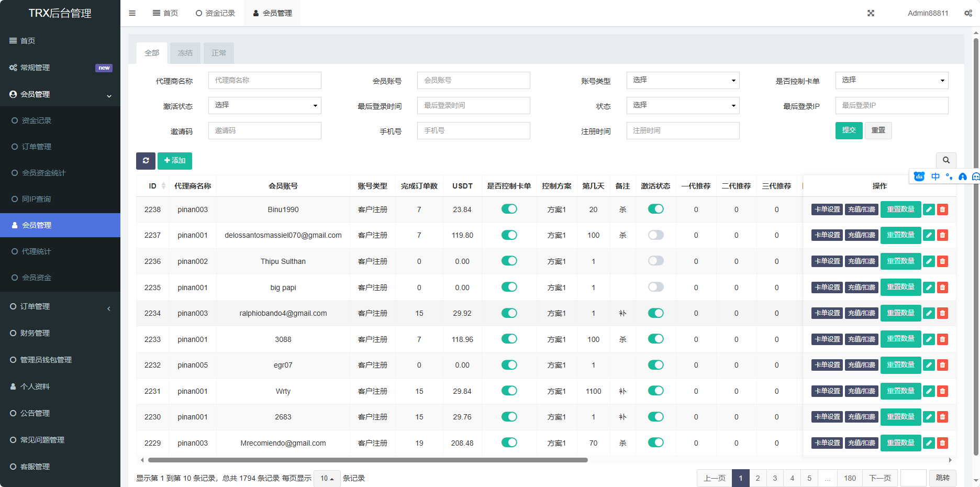Switch to the 全部 tab
980x487 pixels.
click(152, 53)
